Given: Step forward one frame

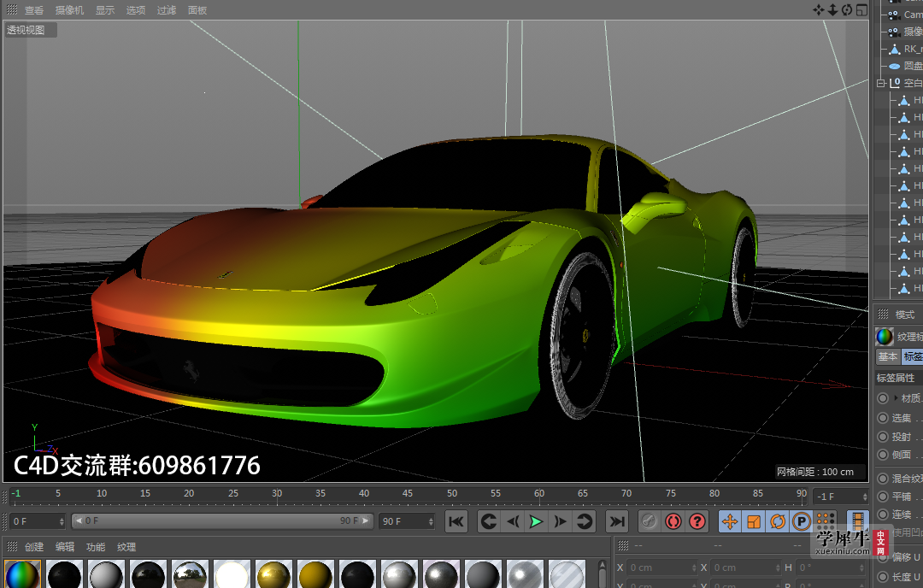Looking at the screenshot, I should coord(560,521).
